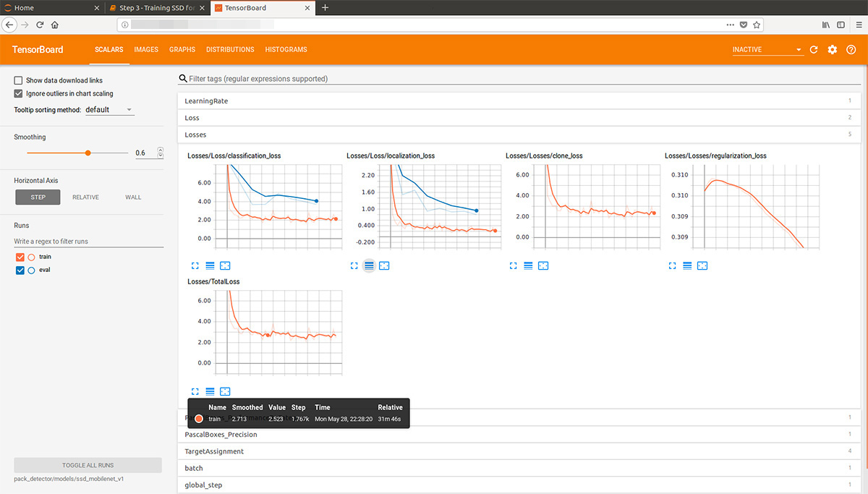The image size is (868, 494).
Task: Click the smoothing value field 0.6
Action: pos(149,153)
